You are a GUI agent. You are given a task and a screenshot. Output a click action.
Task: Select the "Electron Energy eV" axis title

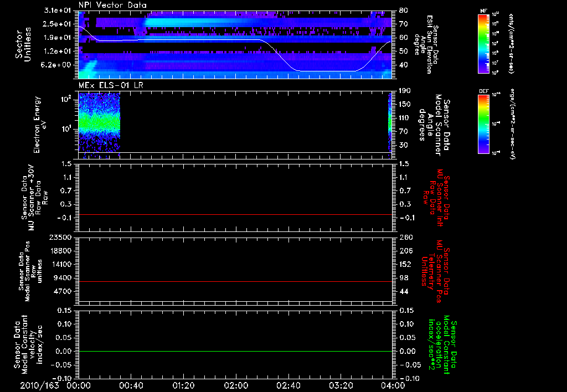[40, 125]
